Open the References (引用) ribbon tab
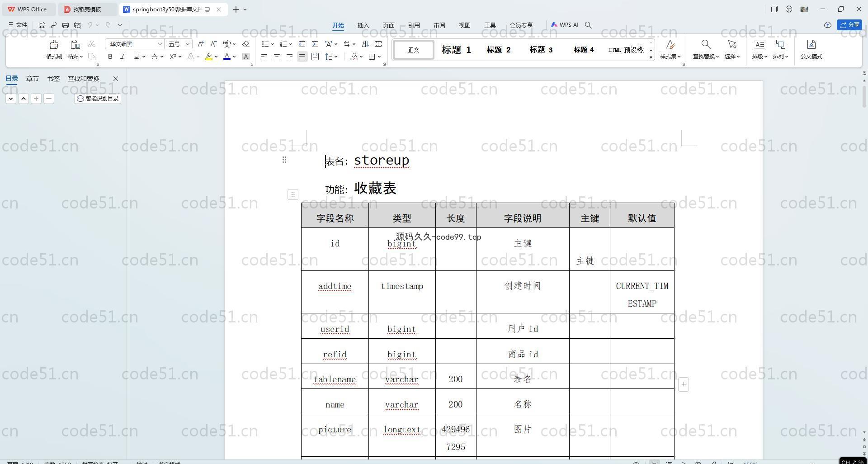The height and width of the screenshot is (464, 868). [414, 25]
